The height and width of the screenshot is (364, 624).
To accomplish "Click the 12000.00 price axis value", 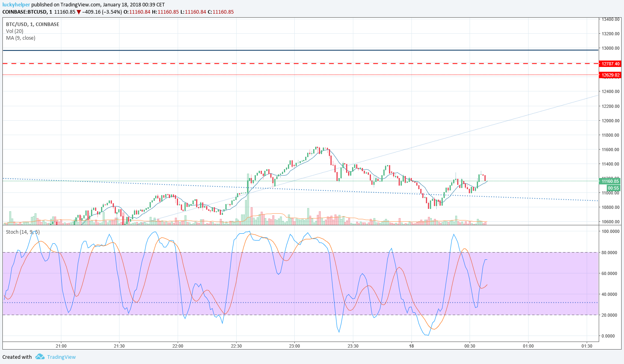I will click(610, 121).
